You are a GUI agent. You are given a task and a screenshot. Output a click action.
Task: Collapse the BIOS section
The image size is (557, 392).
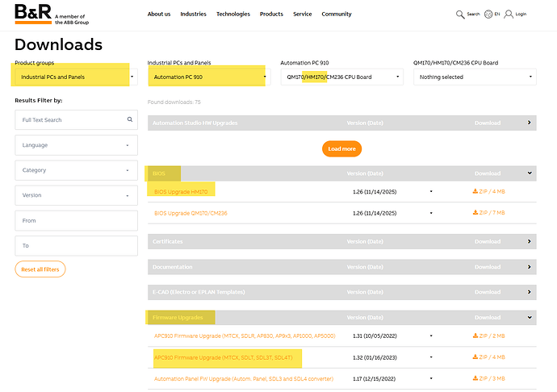(530, 173)
